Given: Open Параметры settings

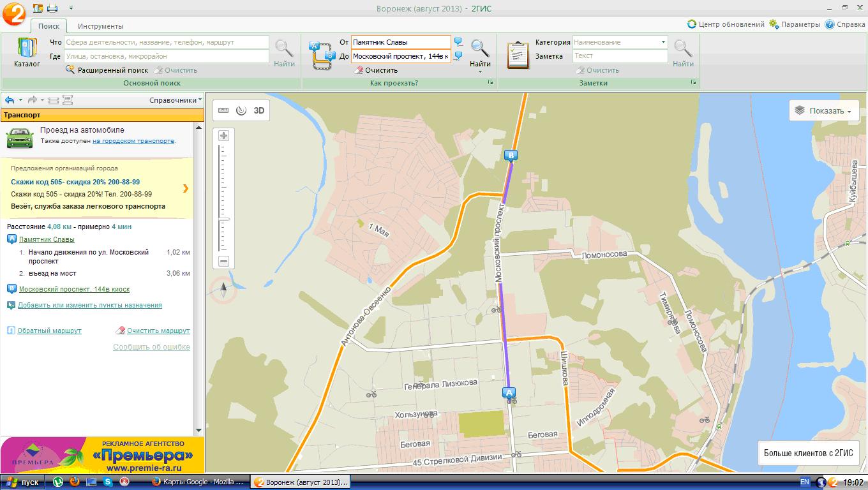Looking at the screenshot, I should tap(794, 24).
